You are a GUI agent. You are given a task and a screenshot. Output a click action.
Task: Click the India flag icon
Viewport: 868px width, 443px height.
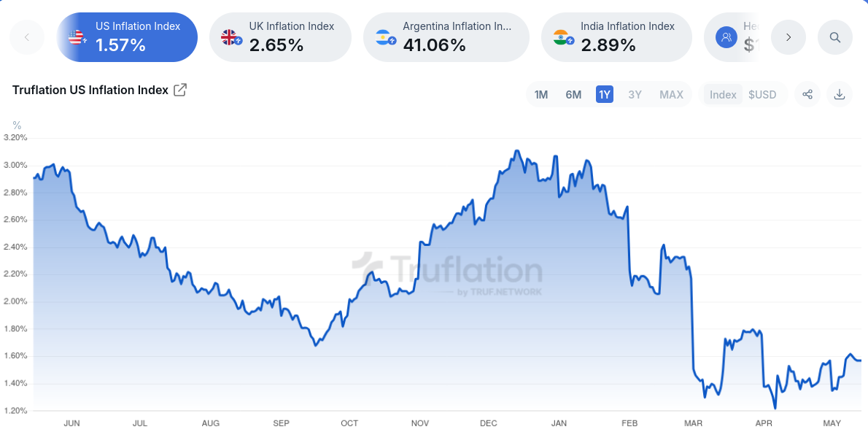(562, 37)
